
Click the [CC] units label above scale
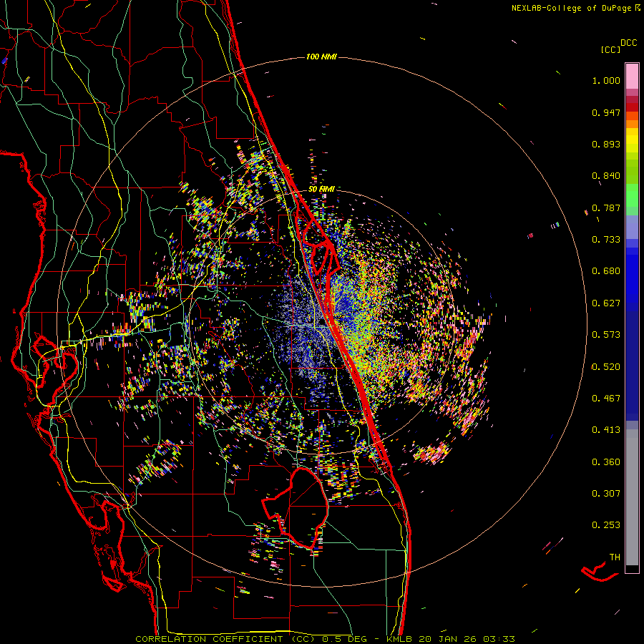pyautogui.click(x=610, y=49)
